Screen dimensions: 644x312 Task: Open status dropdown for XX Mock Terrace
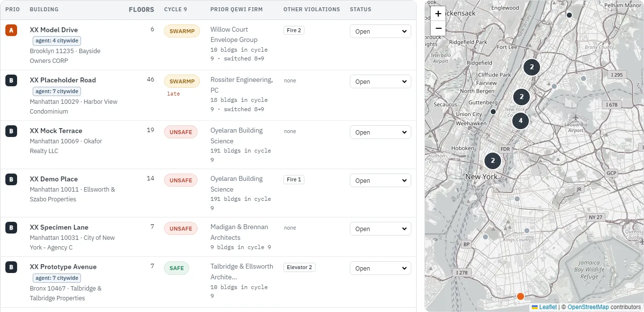[x=381, y=132]
